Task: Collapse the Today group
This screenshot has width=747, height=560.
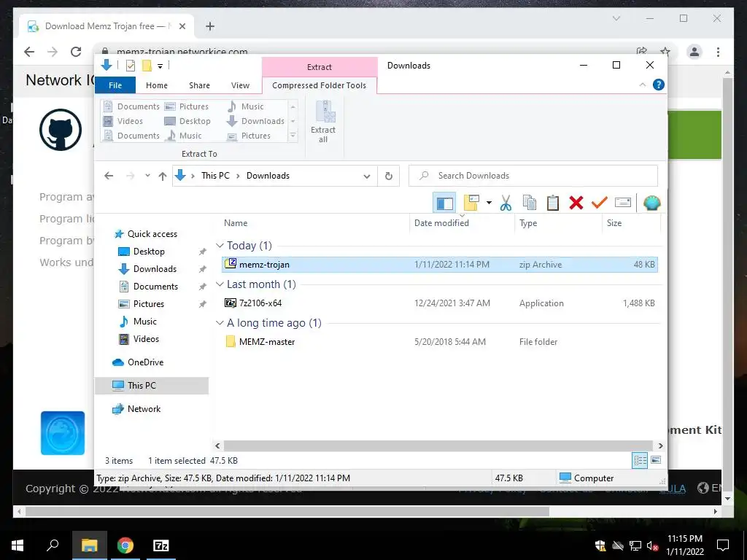Action: (220, 246)
